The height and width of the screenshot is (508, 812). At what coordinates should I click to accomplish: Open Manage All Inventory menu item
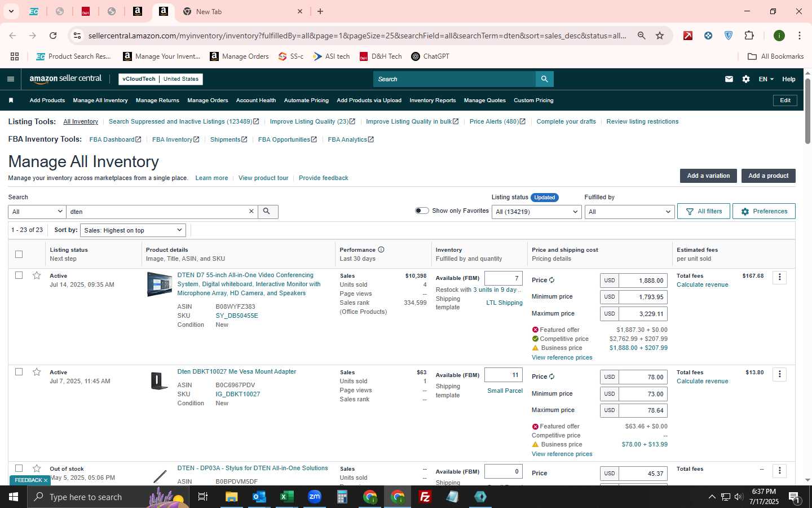coord(100,100)
